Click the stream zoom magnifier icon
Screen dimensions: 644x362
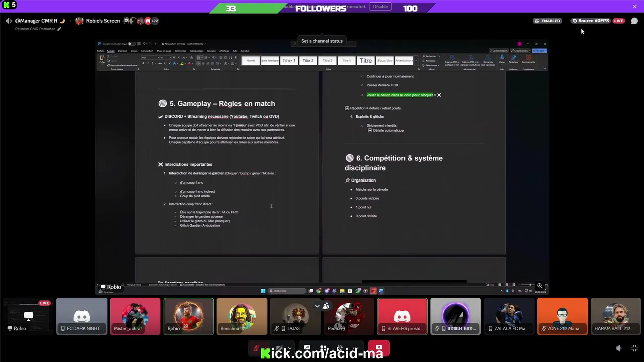pyautogui.click(x=540, y=286)
